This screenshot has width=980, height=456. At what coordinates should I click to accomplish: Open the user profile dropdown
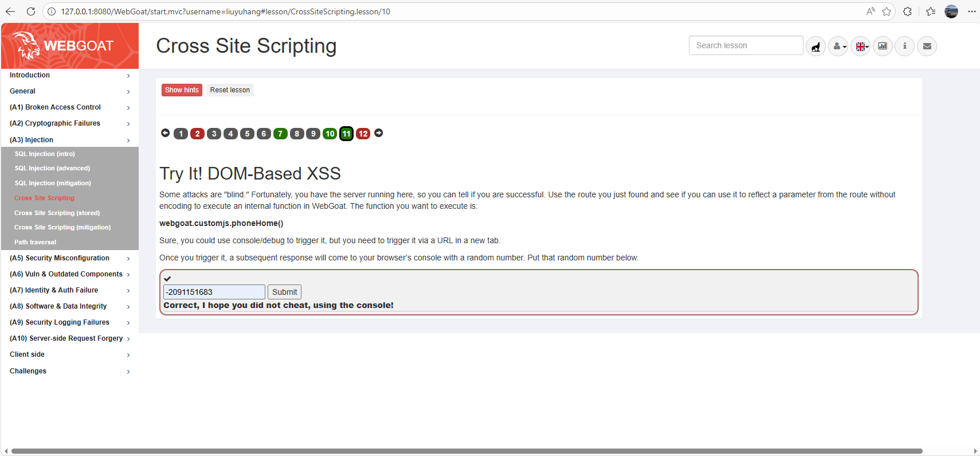(838, 46)
